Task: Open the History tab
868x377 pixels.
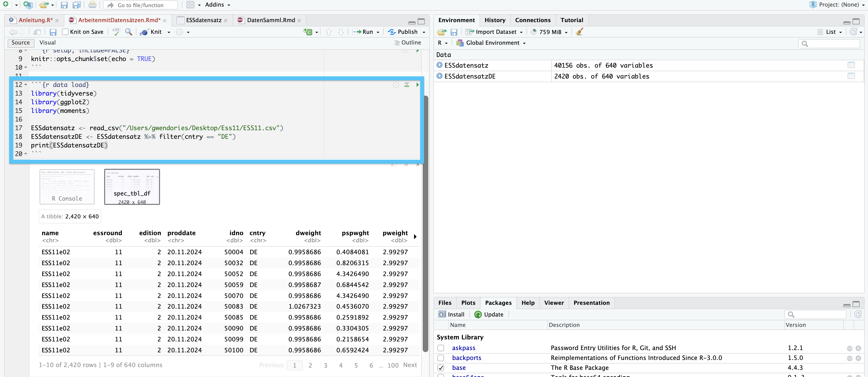Action: click(x=495, y=20)
